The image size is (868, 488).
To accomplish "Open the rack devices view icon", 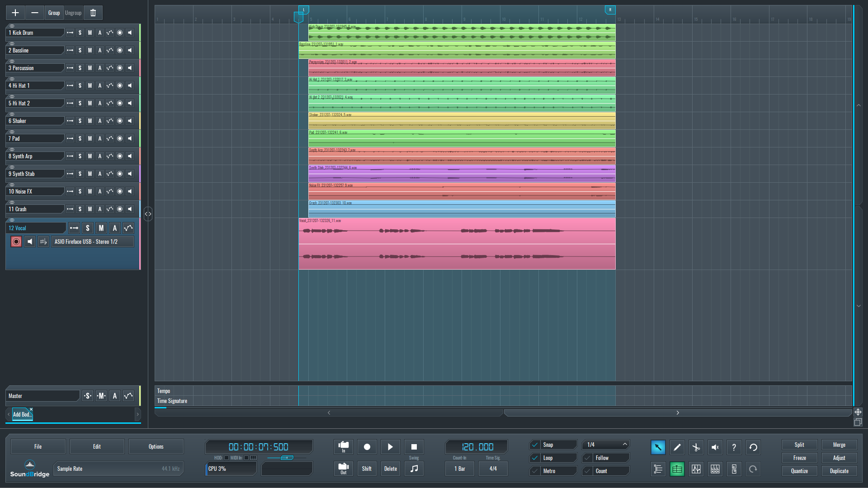I will [734, 469].
